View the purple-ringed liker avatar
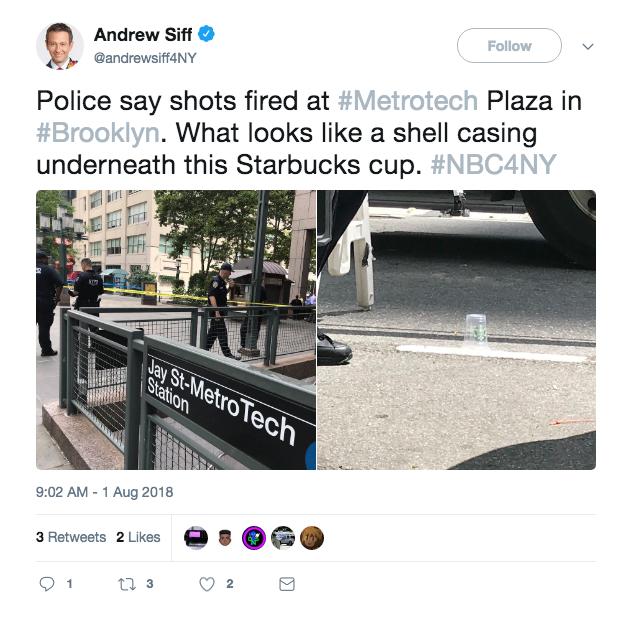 point(254,538)
